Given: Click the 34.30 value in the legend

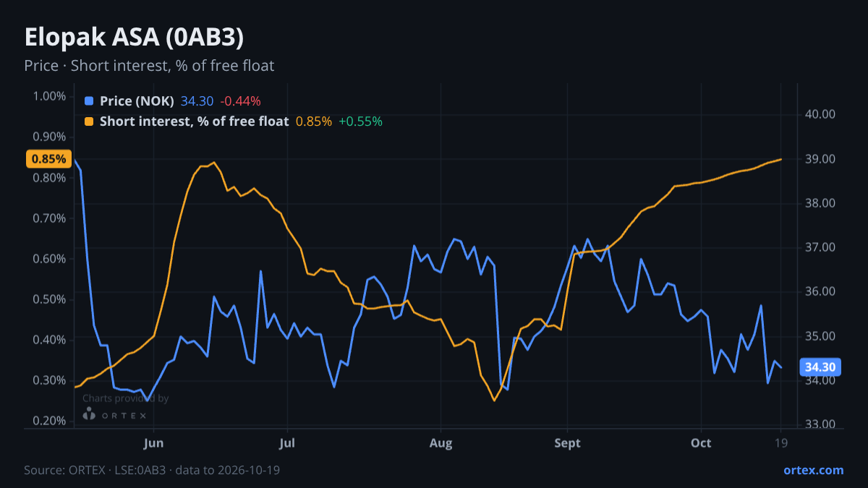Looking at the screenshot, I should point(197,101).
